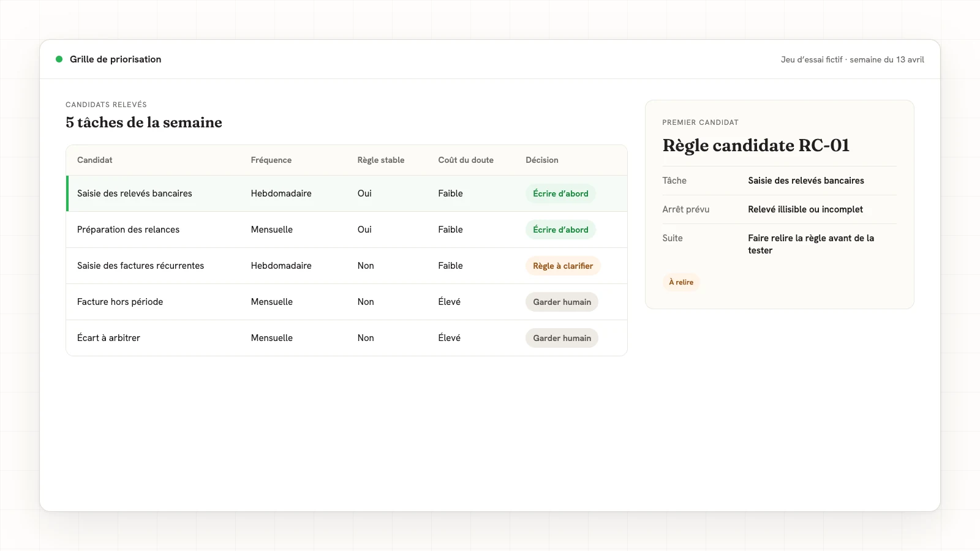Click the green status dot beside Grille de priorisation
This screenshot has width=980, height=551.
59,59
